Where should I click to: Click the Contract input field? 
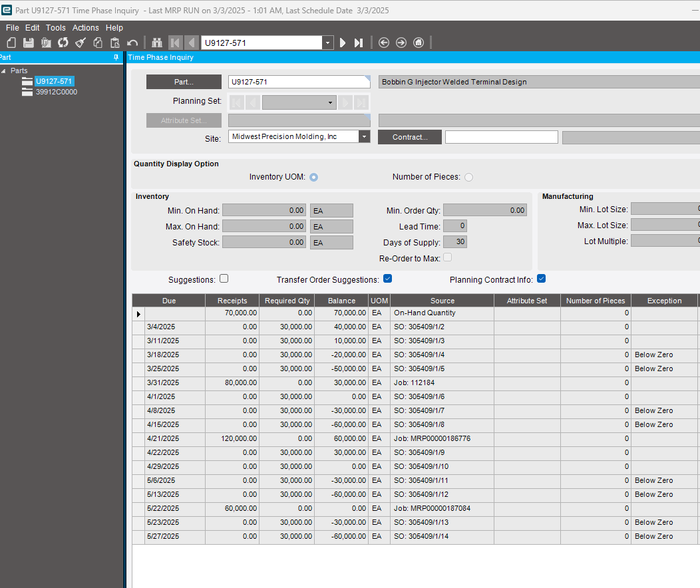(501, 137)
